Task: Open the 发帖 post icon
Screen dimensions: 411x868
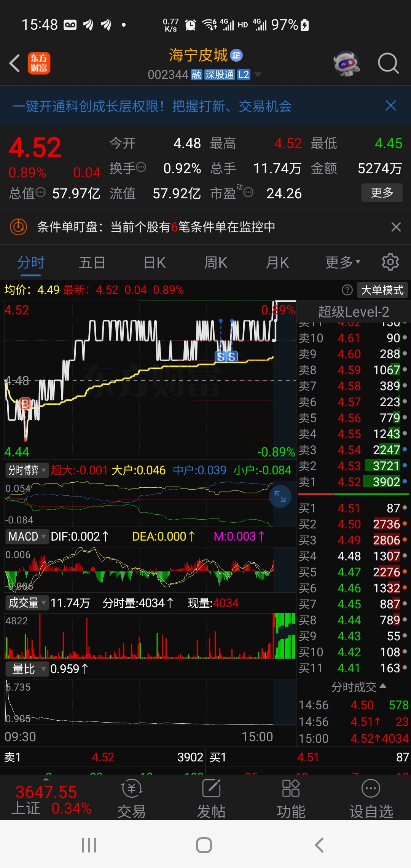Action: tap(211, 799)
